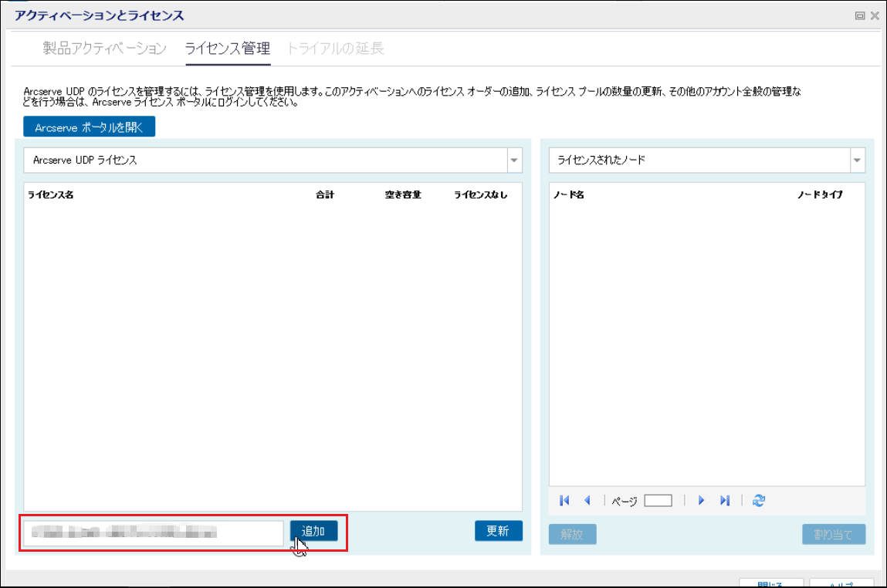887x588 pixels.
Task: Maximize the アクティベーションとライセンス dialog
Action: point(859,15)
